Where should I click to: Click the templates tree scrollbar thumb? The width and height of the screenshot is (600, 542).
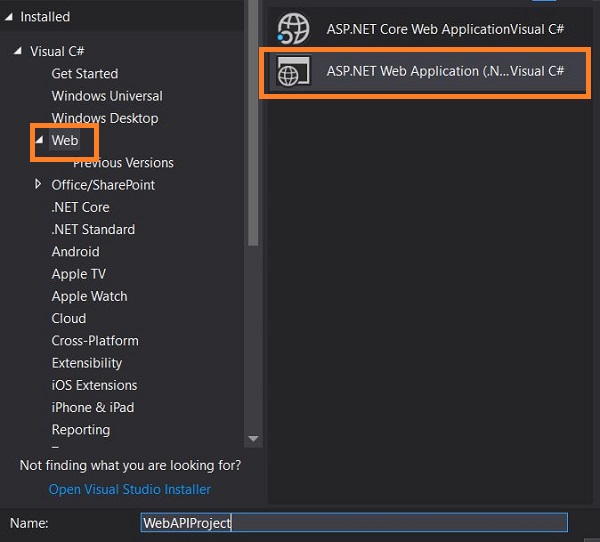point(253,122)
